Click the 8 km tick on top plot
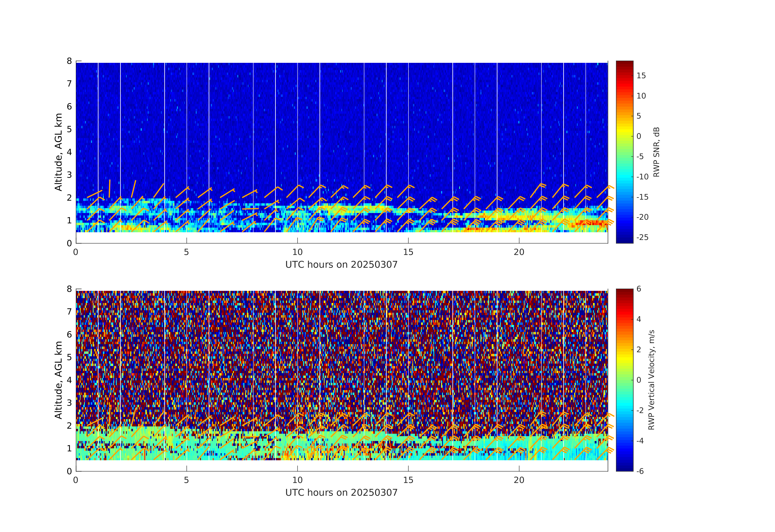Image resolution: width=775 pixels, height=532 pixels. pos(69,61)
